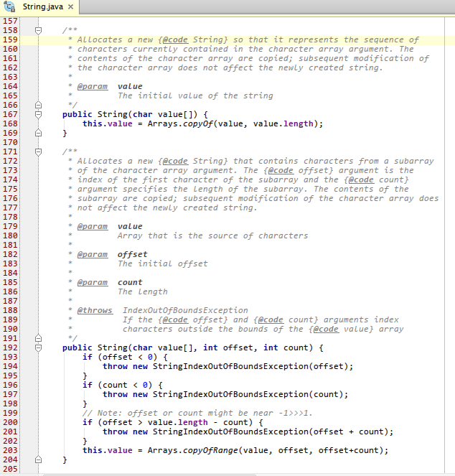
Task: Click the @code tag on line 159
Action: tap(175, 39)
